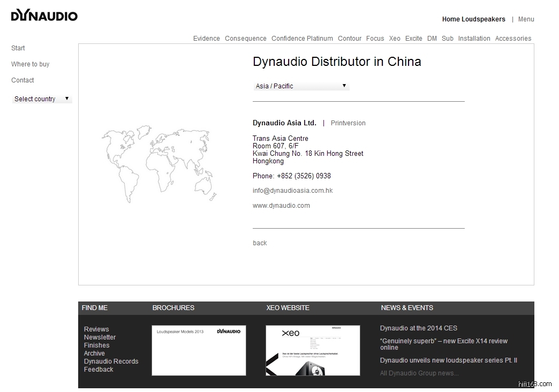
Task: Open the Contact page from sidebar
Action: 22,80
